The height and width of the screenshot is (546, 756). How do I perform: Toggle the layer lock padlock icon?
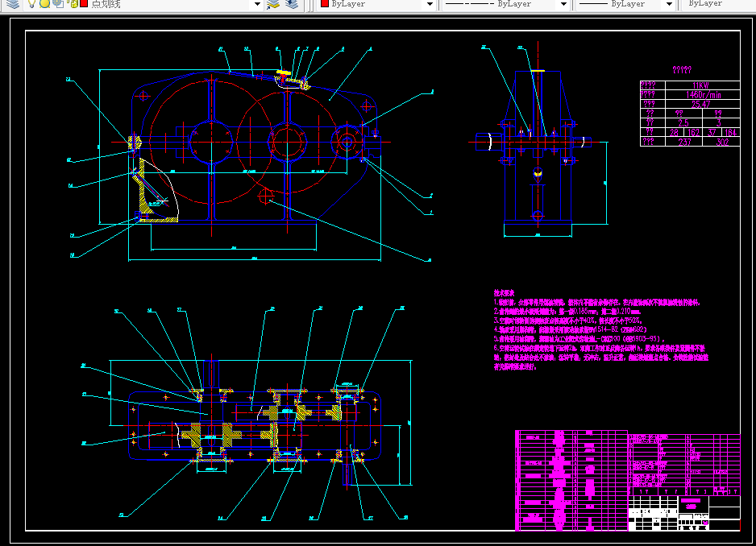click(74, 4)
